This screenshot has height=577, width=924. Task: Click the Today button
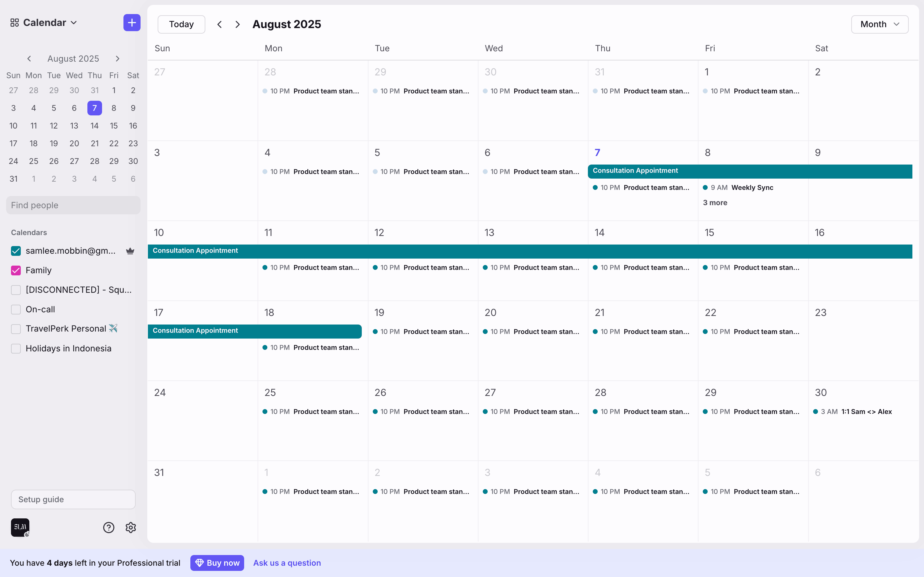click(182, 24)
